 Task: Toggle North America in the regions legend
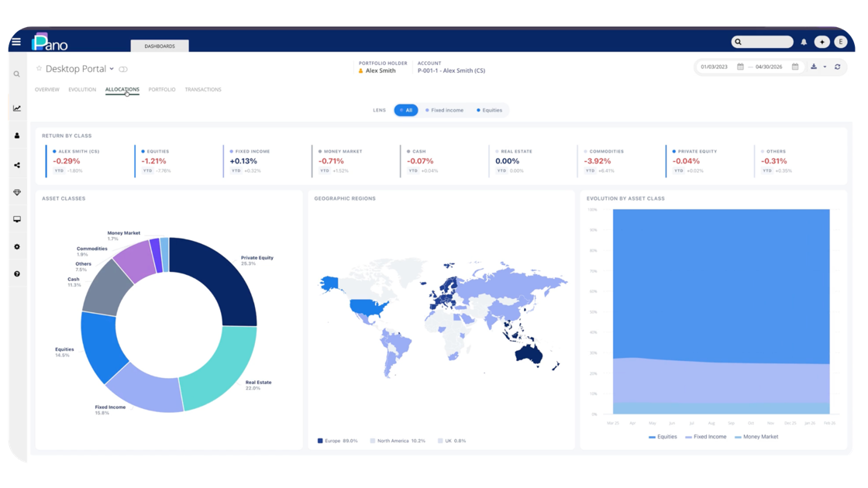coord(398,441)
